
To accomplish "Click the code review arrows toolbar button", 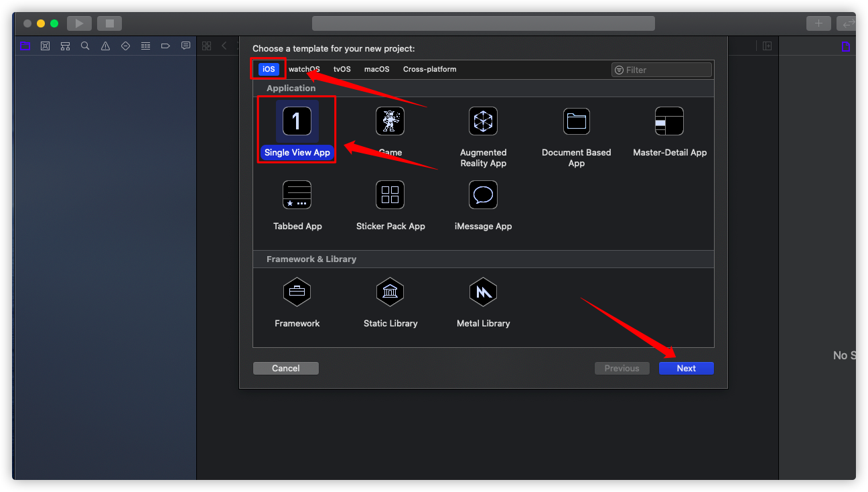I will [x=847, y=23].
